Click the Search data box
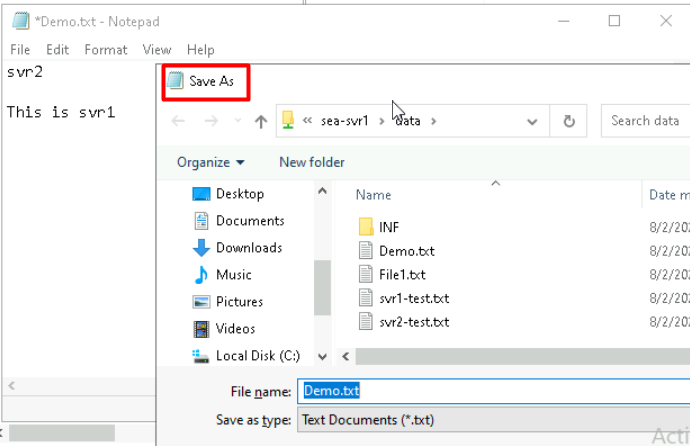This screenshot has height=446, width=690. click(645, 121)
